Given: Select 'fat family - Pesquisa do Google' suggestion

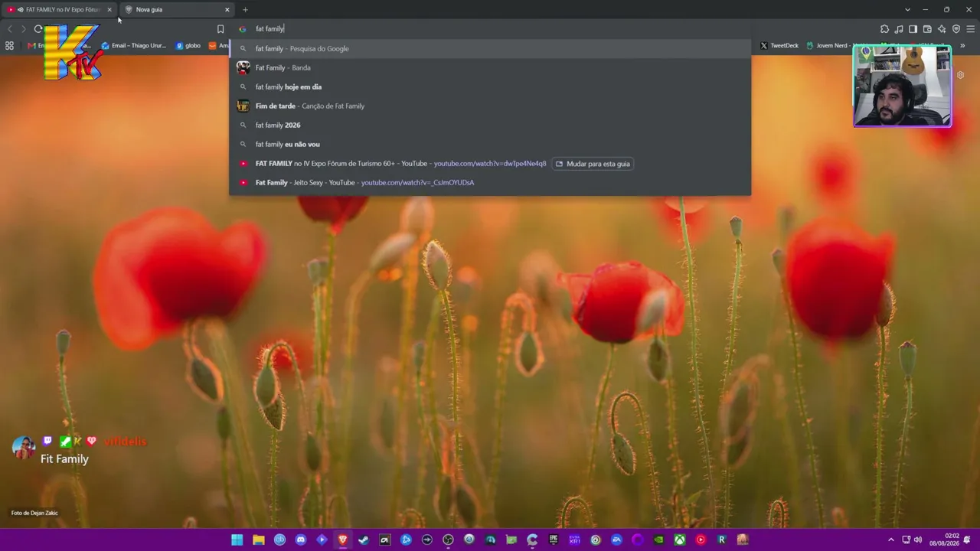Looking at the screenshot, I should (x=490, y=49).
